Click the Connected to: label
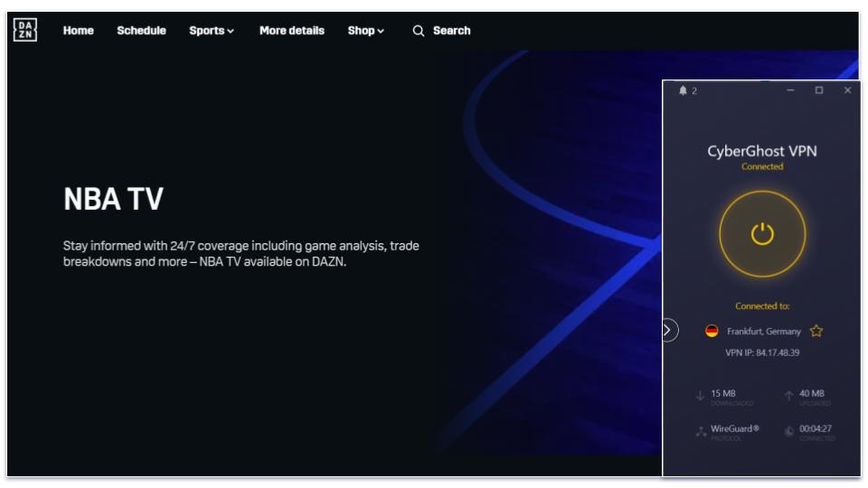 click(x=762, y=306)
